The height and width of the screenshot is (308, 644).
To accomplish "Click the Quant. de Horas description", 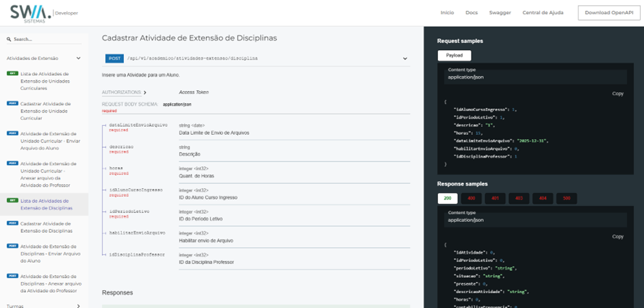I will 196,176.
